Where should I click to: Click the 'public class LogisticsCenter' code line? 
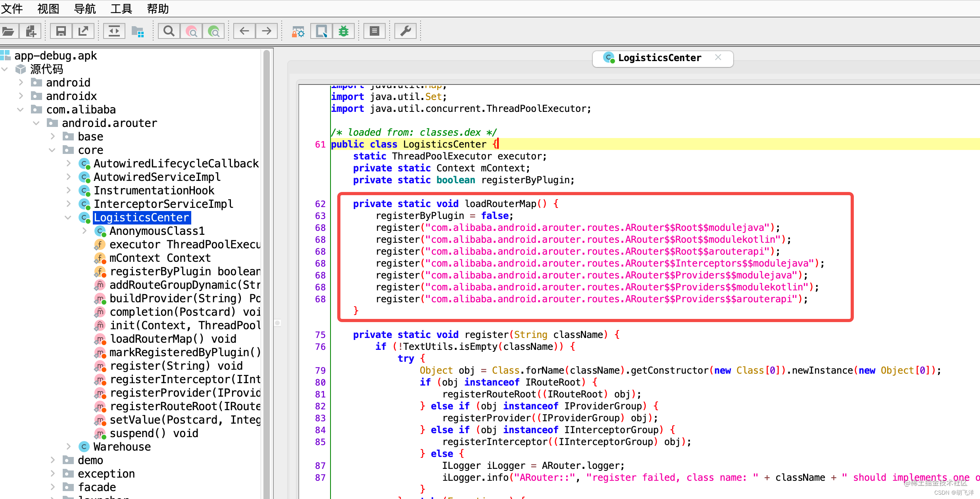(x=414, y=144)
